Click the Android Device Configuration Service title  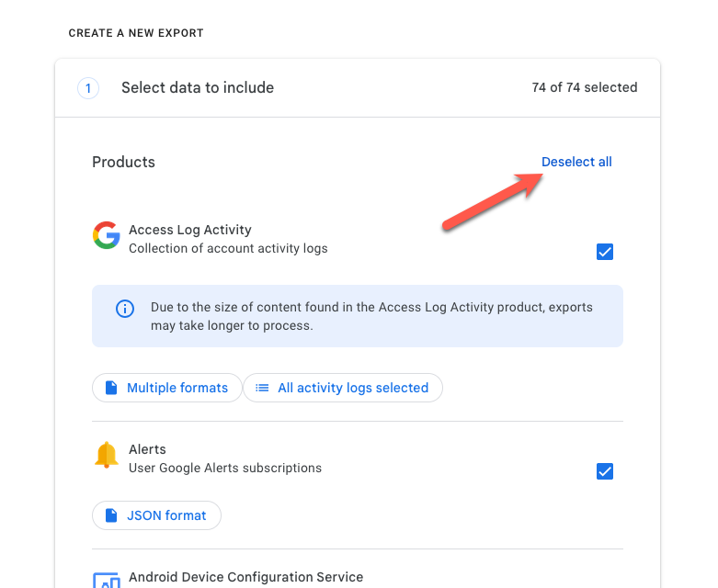[245, 577]
